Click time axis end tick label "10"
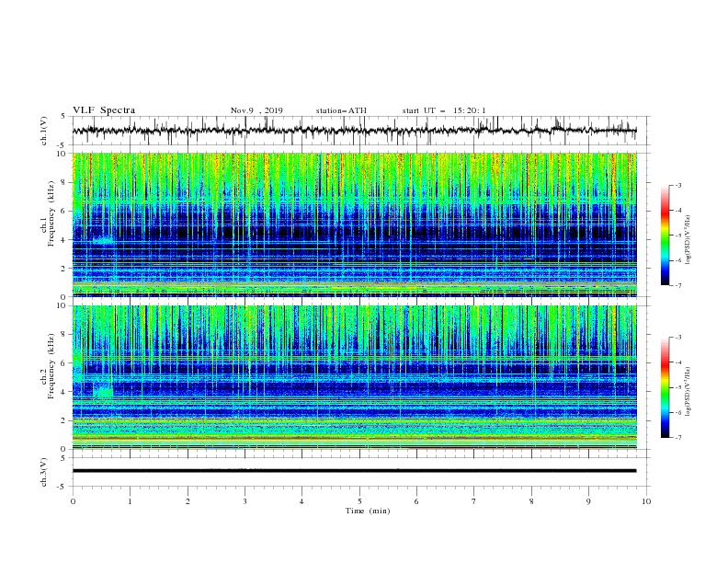The image size is (728, 563). tap(646, 501)
